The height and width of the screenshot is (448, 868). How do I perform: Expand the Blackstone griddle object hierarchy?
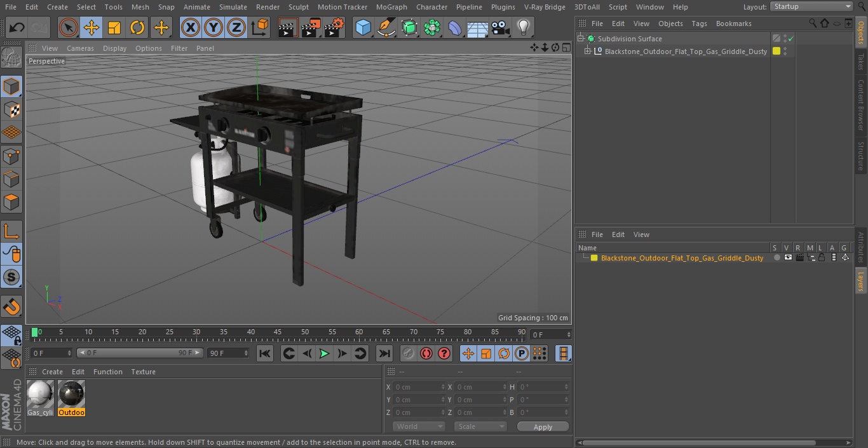pyautogui.click(x=588, y=51)
